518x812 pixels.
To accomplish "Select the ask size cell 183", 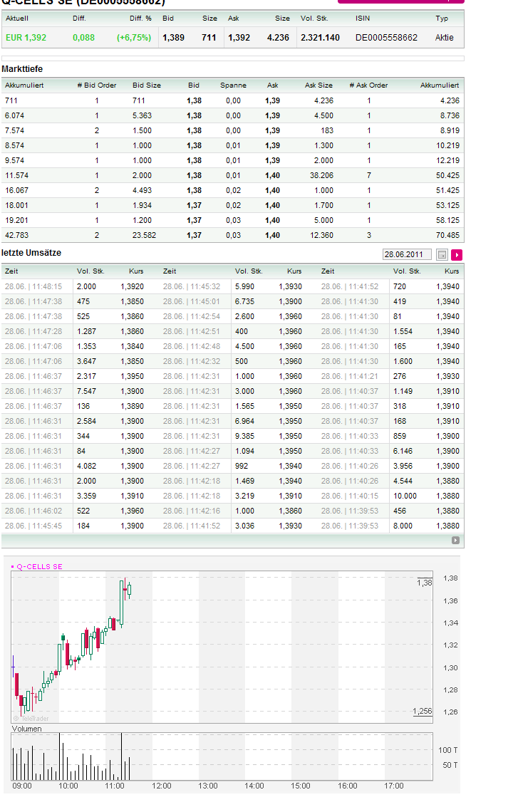I will (327, 130).
